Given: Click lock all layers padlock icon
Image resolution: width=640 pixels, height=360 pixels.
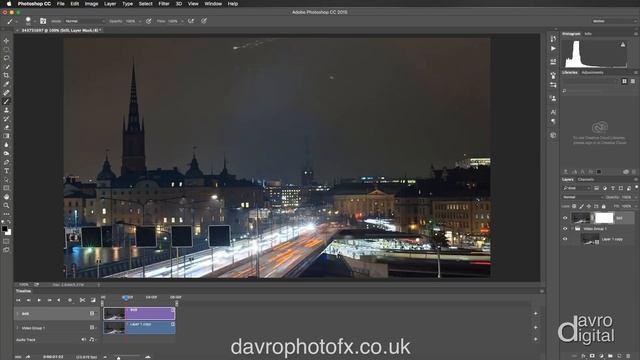Looking at the screenshot, I should click(604, 207).
